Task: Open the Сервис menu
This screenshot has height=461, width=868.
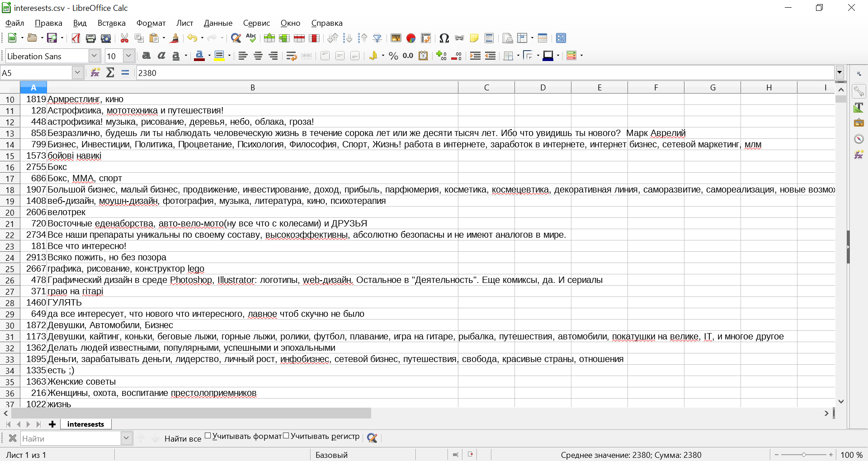Action: click(x=256, y=23)
